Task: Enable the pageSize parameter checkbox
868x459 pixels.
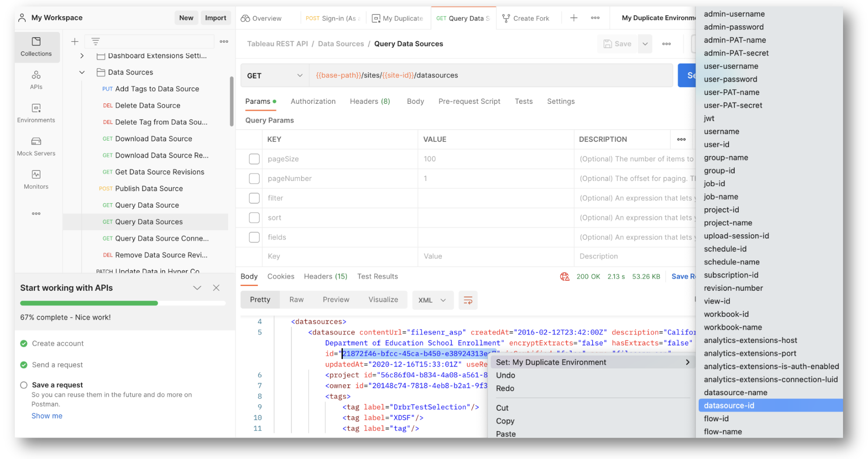Action: click(254, 159)
